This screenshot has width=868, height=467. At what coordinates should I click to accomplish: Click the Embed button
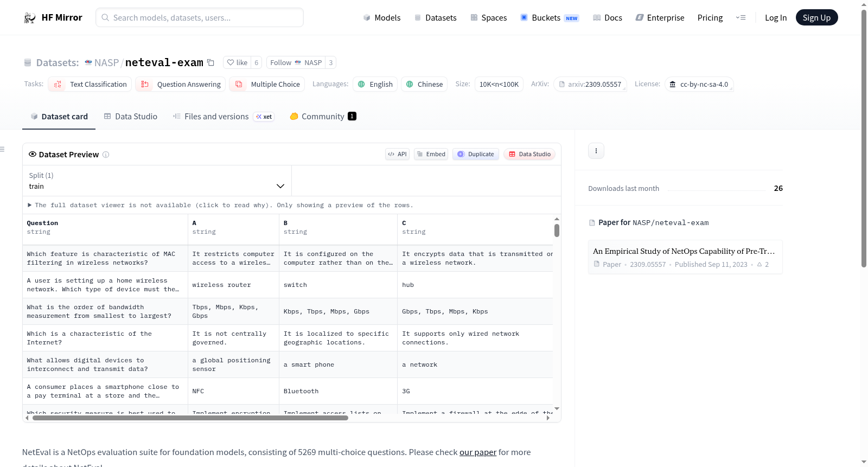431,155
